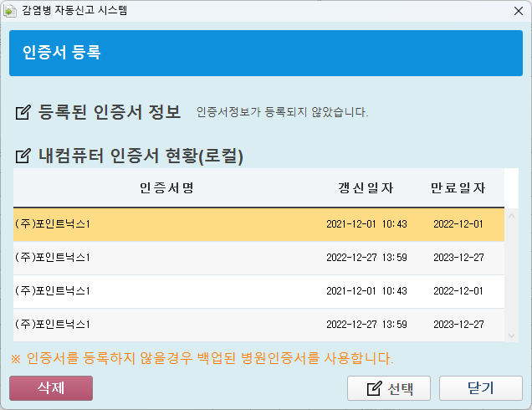Click the certificate list scrollbar down arrow
Screen dimensions: 532x410
click(512, 335)
